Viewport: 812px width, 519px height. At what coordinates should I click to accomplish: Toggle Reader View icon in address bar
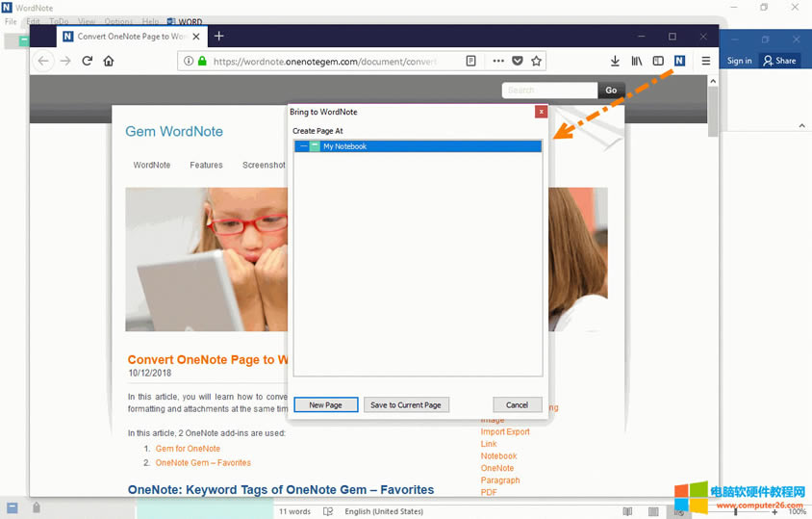click(x=470, y=62)
